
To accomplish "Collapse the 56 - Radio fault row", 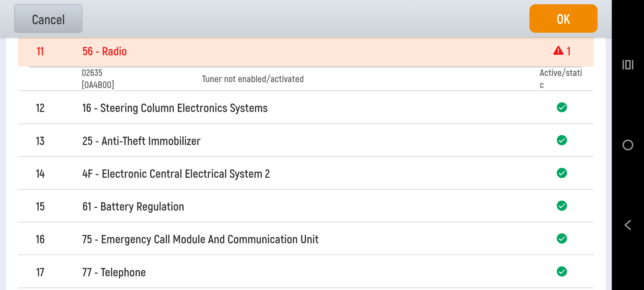I will click(306, 52).
